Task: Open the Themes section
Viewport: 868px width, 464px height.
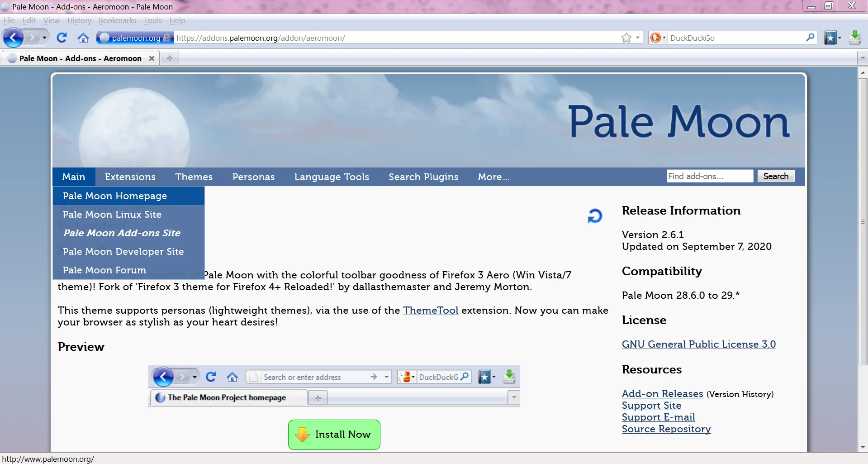Action: pos(194,177)
